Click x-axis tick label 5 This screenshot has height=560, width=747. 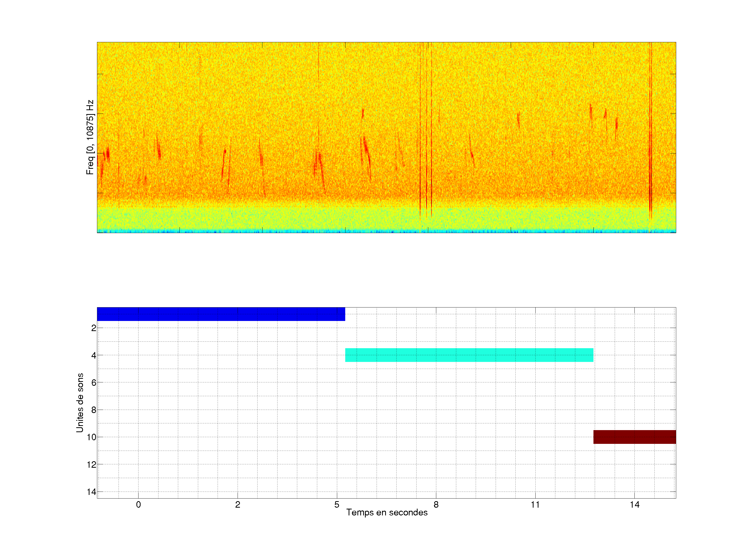coord(337,505)
